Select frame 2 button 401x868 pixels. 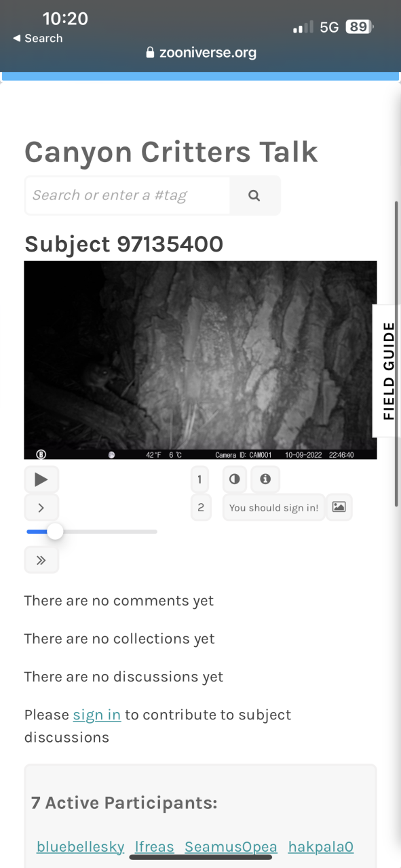pos(200,507)
